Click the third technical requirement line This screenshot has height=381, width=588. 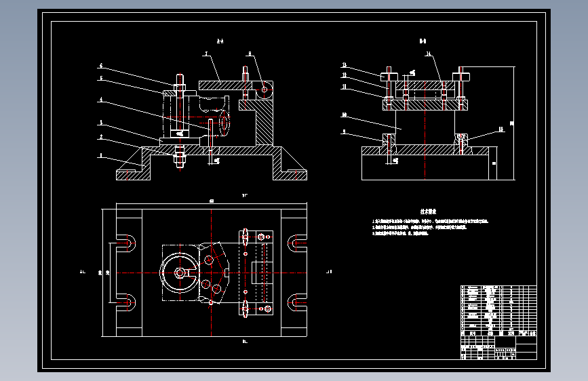(400, 233)
